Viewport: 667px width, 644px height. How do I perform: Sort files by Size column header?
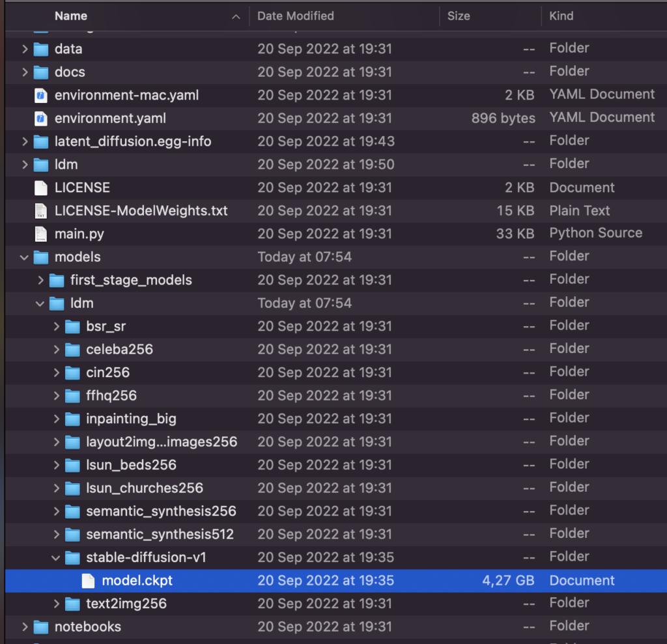click(x=459, y=16)
